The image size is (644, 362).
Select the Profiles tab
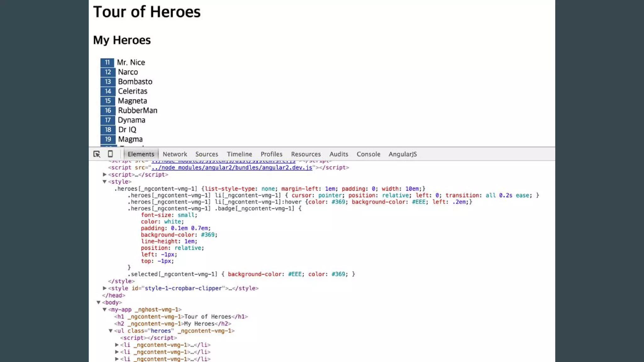coord(271,154)
